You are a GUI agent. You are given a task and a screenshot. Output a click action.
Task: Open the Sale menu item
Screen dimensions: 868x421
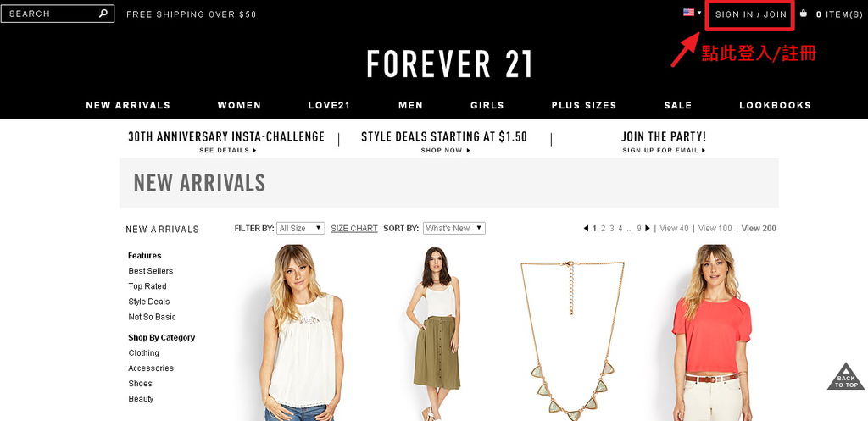click(x=678, y=105)
